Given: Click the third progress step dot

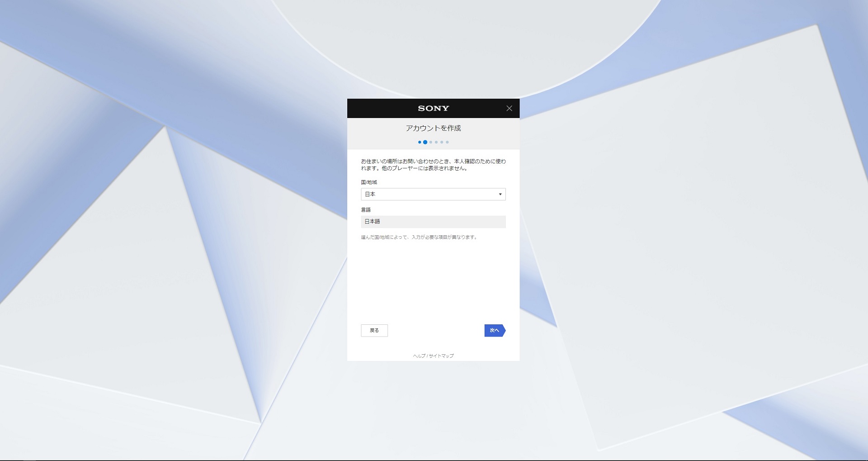Looking at the screenshot, I should (x=431, y=142).
